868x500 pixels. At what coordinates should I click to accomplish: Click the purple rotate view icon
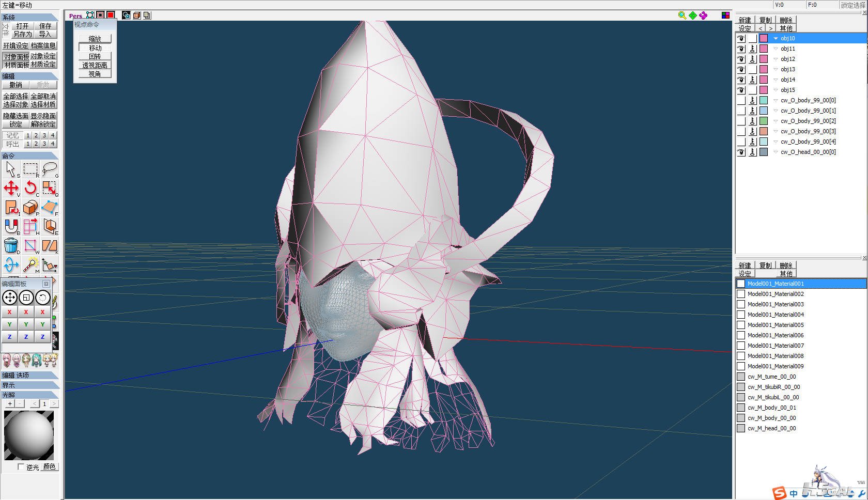pyautogui.click(x=703, y=15)
